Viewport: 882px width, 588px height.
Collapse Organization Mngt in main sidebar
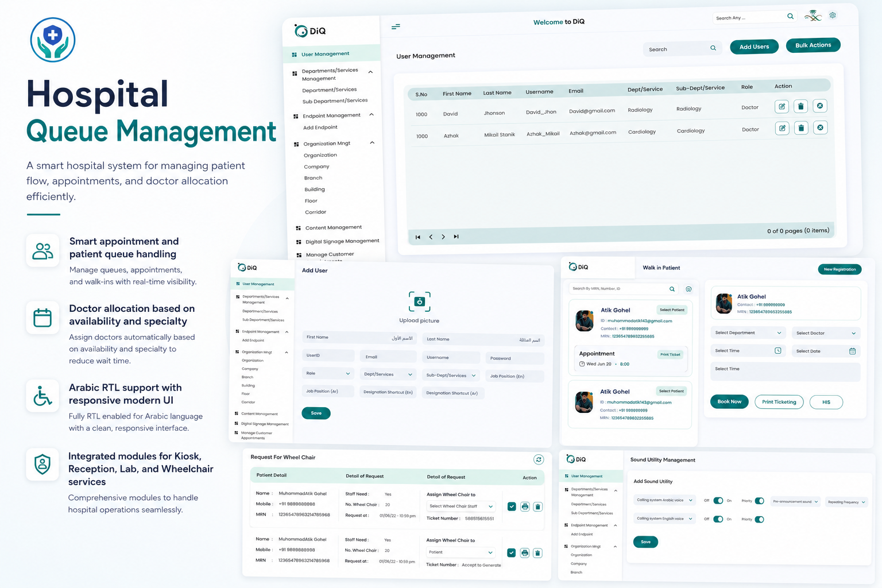tap(372, 142)
